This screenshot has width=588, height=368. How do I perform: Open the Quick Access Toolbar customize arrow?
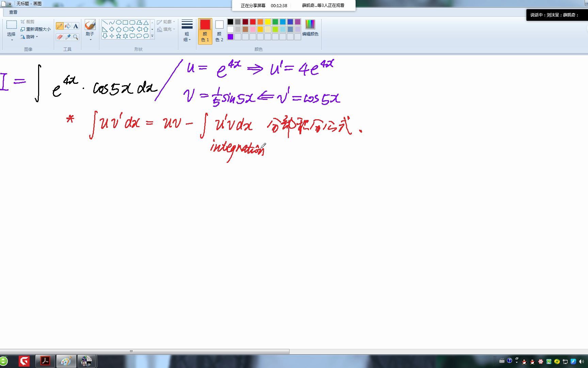click(10, 4)
